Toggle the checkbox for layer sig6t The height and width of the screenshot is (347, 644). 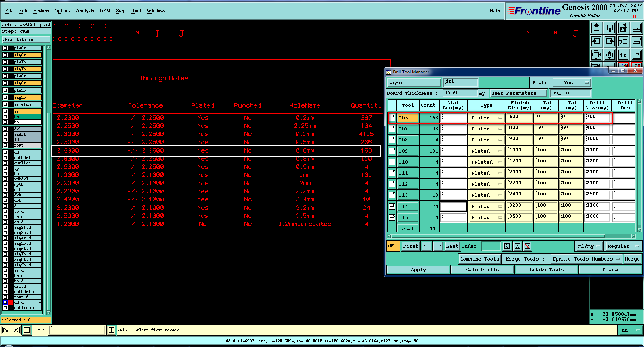pyautogui.click(x=5, y=55)
